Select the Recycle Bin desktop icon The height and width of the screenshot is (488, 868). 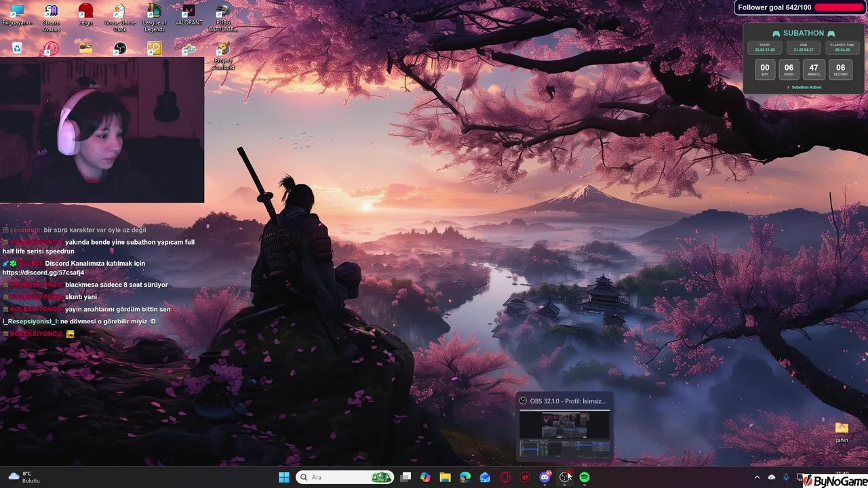[17, 48]
